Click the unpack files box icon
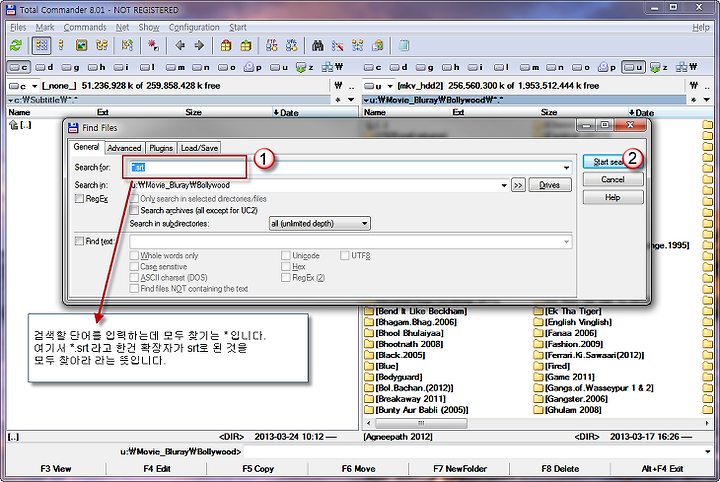This screenshot has height=482, width=720. click(246, 45)
